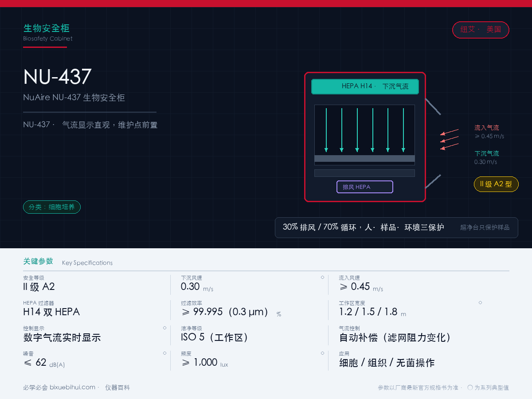
Task: Click the 1.2 / 1.5 / 1.8 m width value
Action: coord(372,312)
